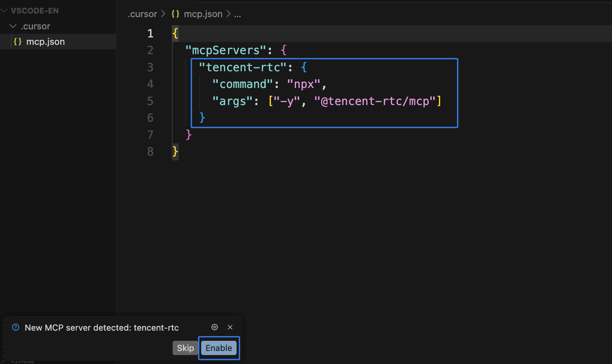Click the .cursor breadcrumb segment

(x=142, y=14)
